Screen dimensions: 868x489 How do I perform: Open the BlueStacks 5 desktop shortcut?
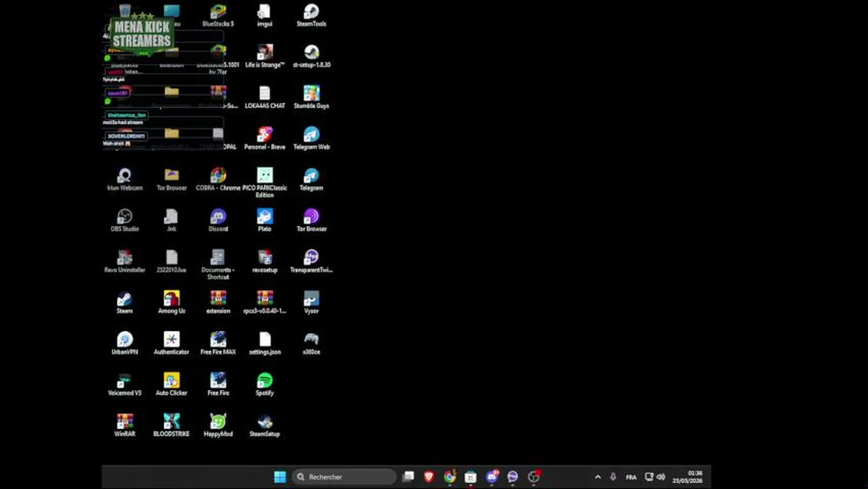[218, 16]
